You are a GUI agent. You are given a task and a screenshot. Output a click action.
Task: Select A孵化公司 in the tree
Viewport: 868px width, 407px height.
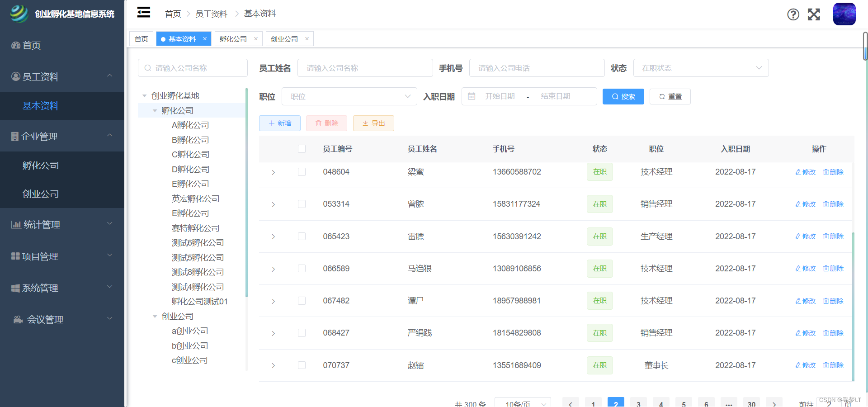pyautogui.click(x=190, y=125)
